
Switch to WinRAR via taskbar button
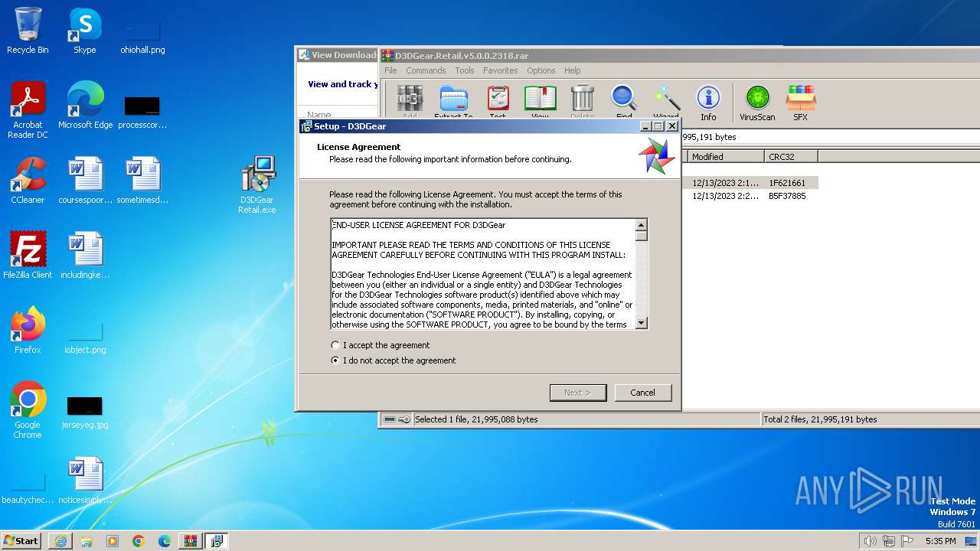(191, 541)
